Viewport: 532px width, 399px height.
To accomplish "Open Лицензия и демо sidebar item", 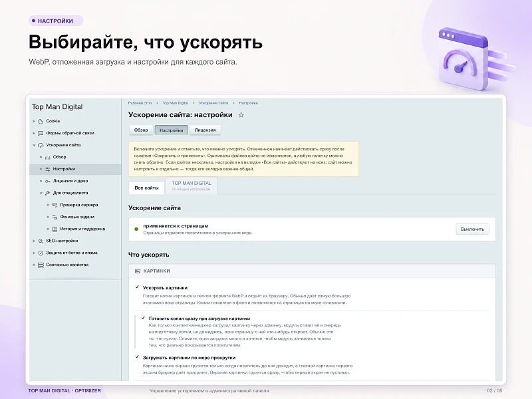I will pyautogui.click(x=70, y=181).
